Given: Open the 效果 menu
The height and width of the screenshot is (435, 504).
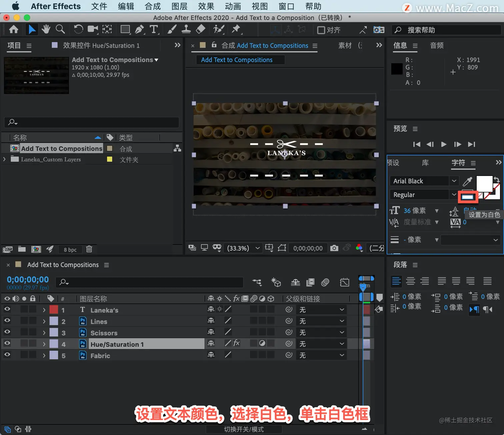Looking at the screenshot, I should coord(206,6).
